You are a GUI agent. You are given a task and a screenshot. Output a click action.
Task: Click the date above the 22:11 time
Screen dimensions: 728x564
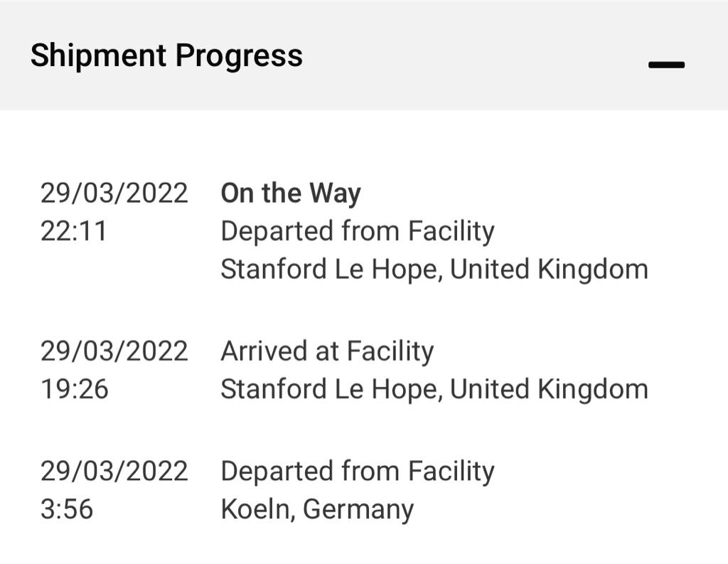tap(114, 193)
